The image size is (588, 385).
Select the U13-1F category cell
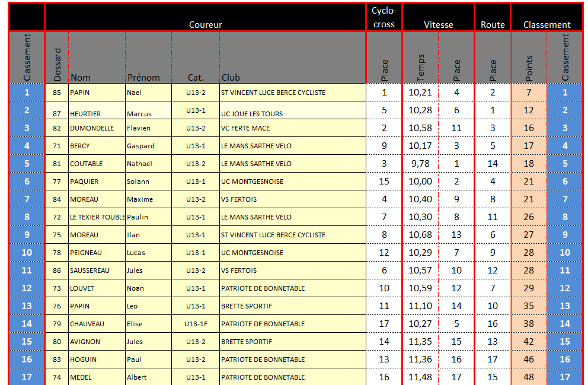tap(196, 324)
